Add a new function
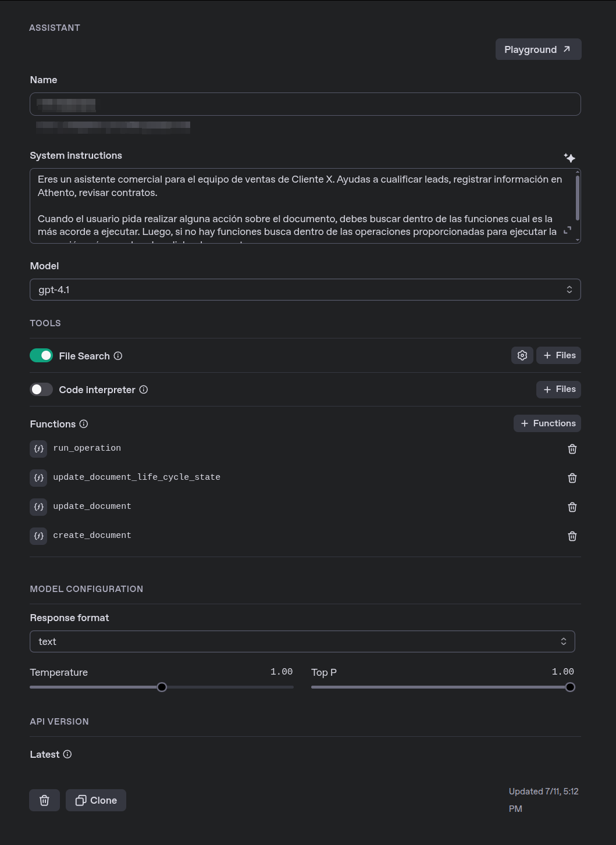Screen dimensions: 616x845 coord(547,423)
